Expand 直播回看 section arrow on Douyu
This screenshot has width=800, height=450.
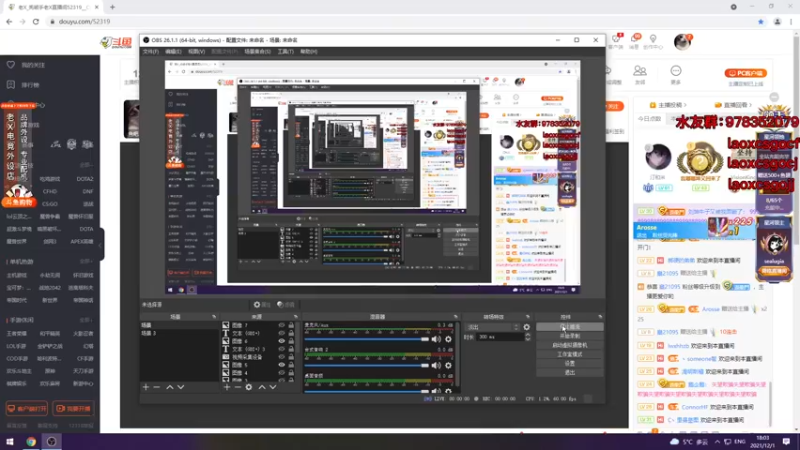pos(750,105)
